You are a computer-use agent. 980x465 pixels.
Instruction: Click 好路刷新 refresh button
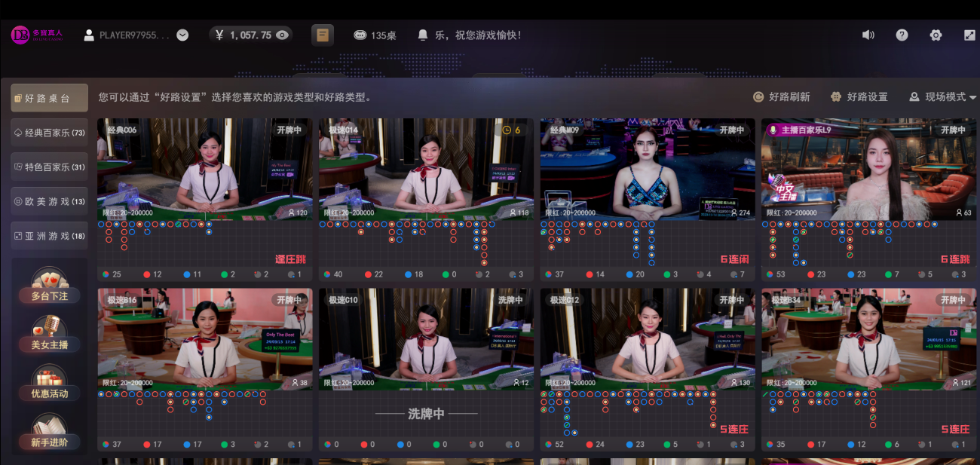click(x=782, y=97)
